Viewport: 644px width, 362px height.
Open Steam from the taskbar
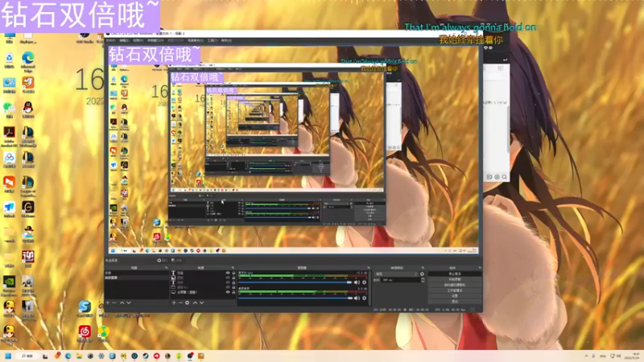[146, 356]
